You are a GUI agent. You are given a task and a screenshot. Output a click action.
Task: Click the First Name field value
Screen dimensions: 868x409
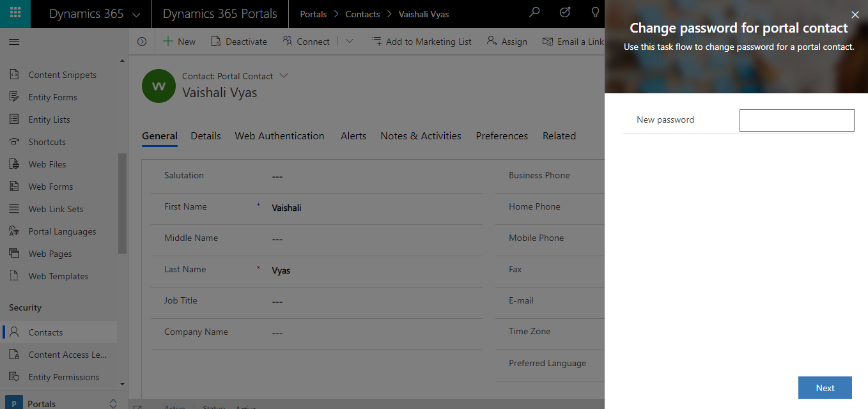[x=286, y=208]
